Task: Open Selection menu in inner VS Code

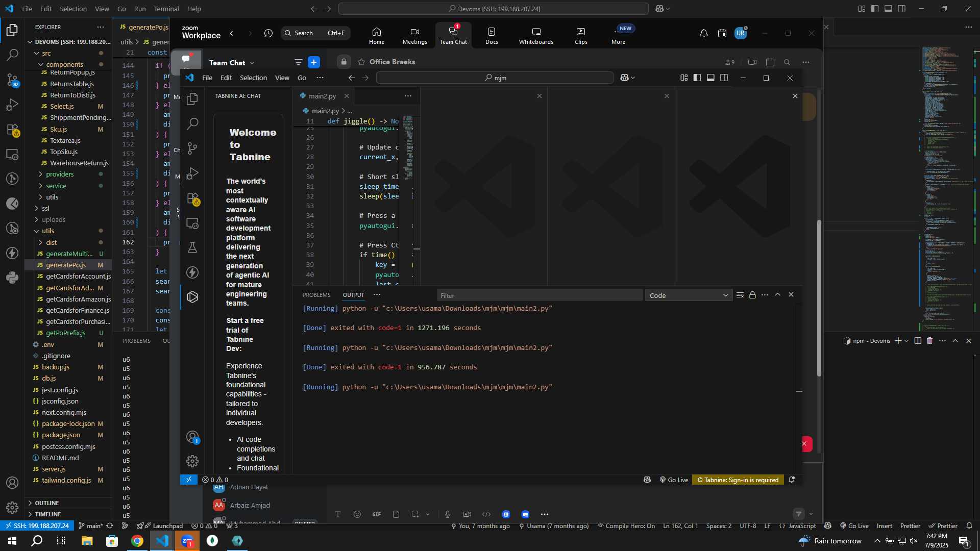Action: [253, 78]
